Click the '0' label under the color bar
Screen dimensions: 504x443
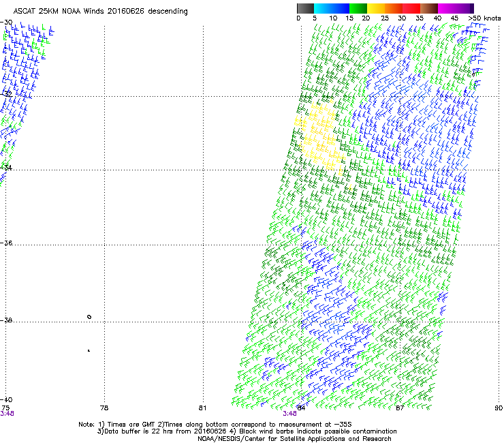click(x=298, y=18)
